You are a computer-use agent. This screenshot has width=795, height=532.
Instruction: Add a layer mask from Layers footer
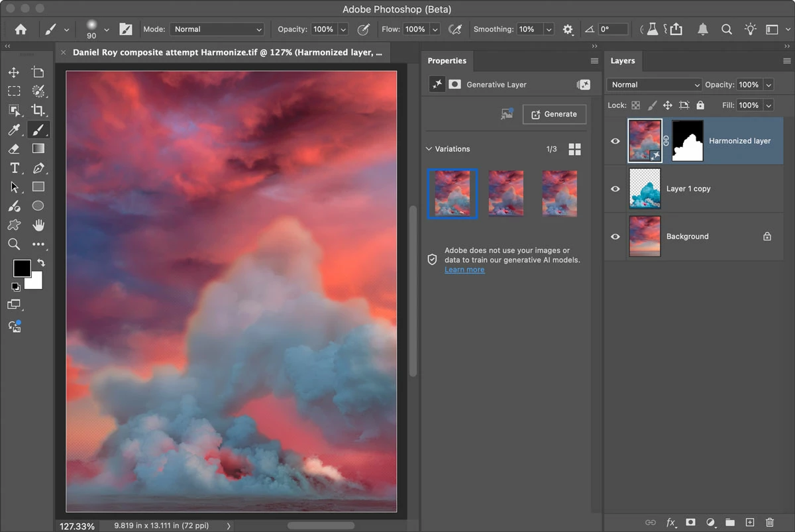(690, 523)
